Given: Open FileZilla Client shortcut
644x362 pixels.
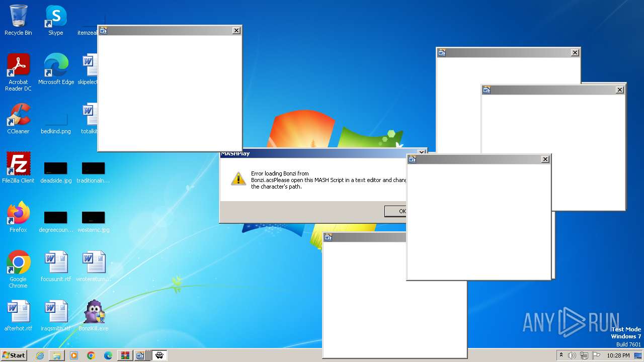Looking at the screenshot, I should [18, 167].
